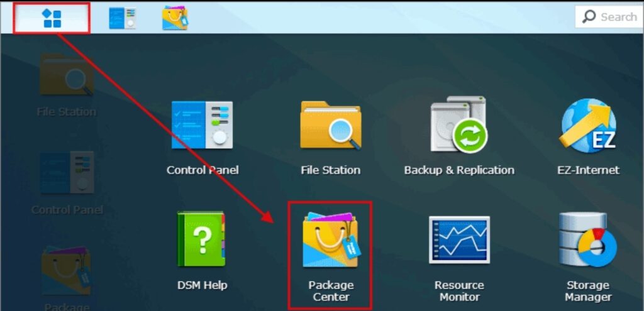Click the magnifying glass in Search box
The width and height of the screenshot is (644, 311).
click(x=589, y=17)
